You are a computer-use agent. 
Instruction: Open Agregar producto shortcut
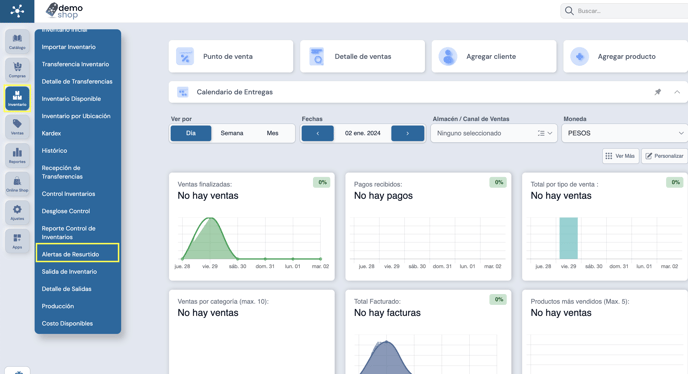[625, 57]
